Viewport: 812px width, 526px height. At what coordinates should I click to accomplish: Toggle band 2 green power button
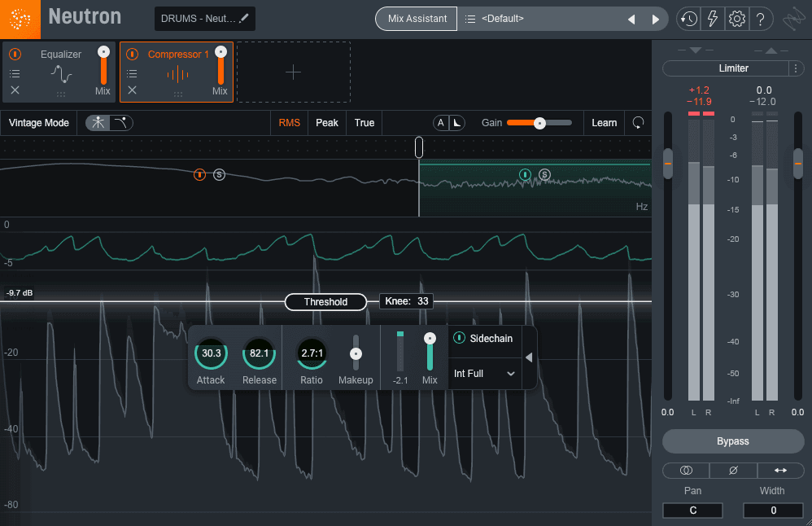click(525, 174)
